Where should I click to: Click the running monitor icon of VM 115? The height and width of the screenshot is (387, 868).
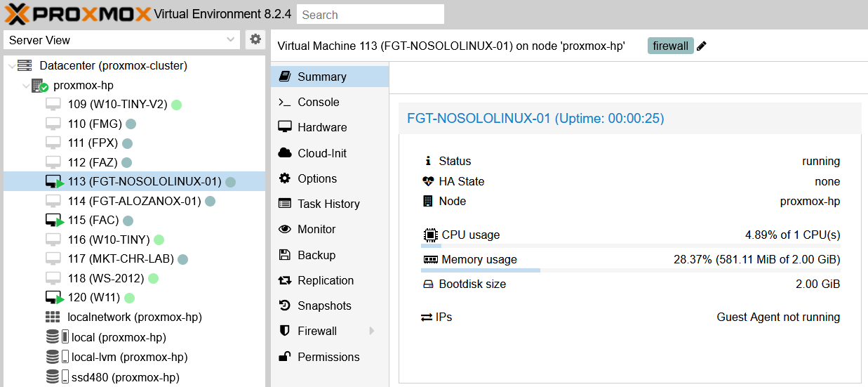coord(54,221)
